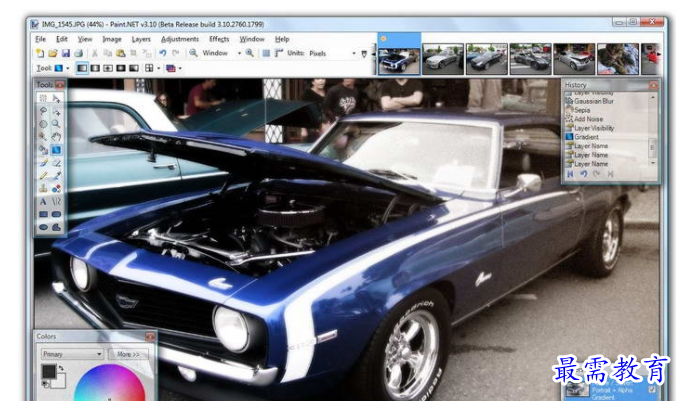Open the Primary color selector dropdown
Image resolution: width=676 pixels, height=401 pixels.
tap(72, 354)
